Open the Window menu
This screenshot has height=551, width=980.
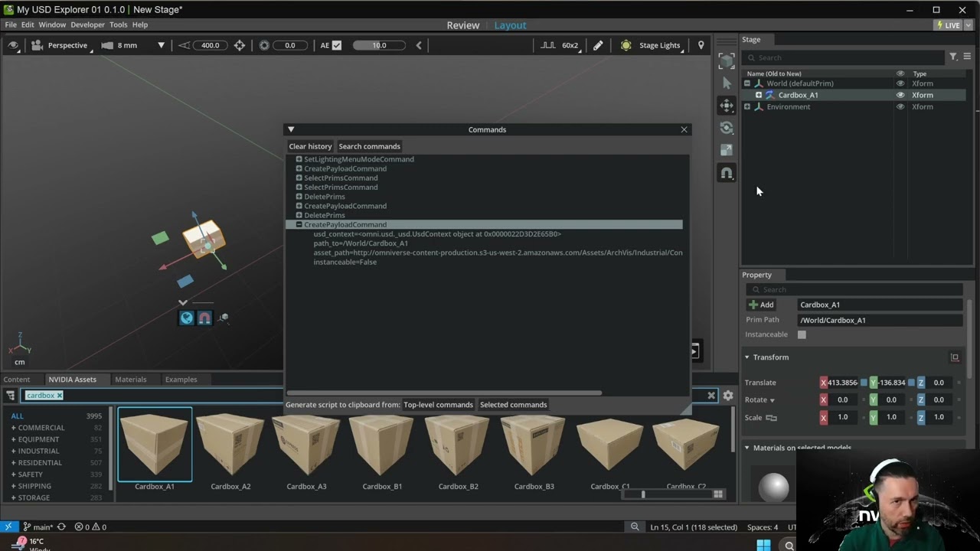tap(52, 24)
